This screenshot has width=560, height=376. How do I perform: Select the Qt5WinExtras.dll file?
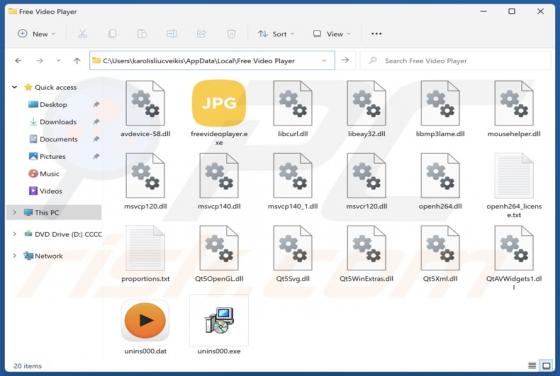coord(366,254)
